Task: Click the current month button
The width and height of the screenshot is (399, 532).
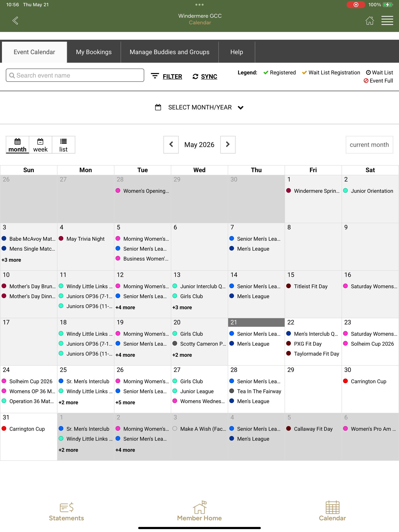Action: click(369, 144)
